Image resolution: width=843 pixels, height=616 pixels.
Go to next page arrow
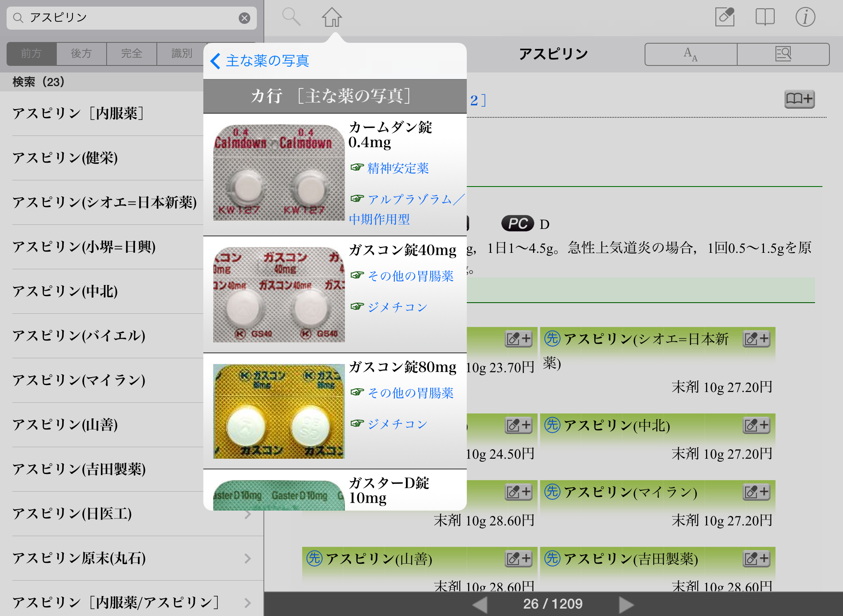626,604
